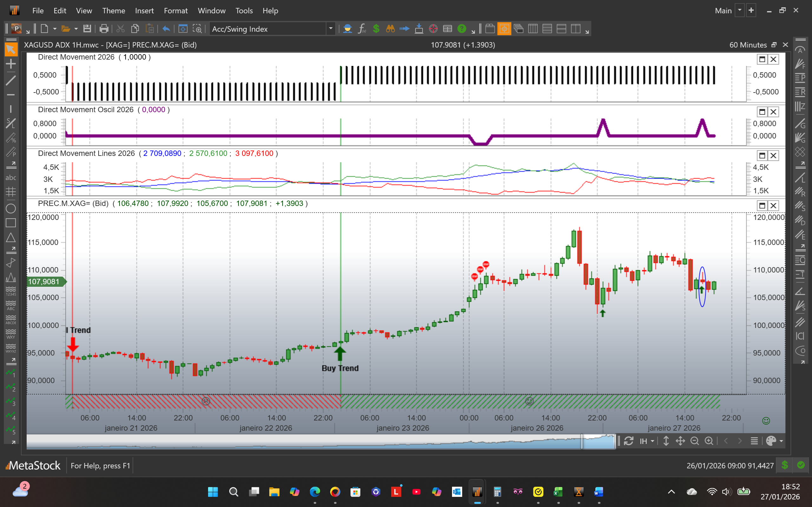The height and width of the screenshot is (507, 812).
Task: Expand the color palette dropdown arrow
Action: 782,441
